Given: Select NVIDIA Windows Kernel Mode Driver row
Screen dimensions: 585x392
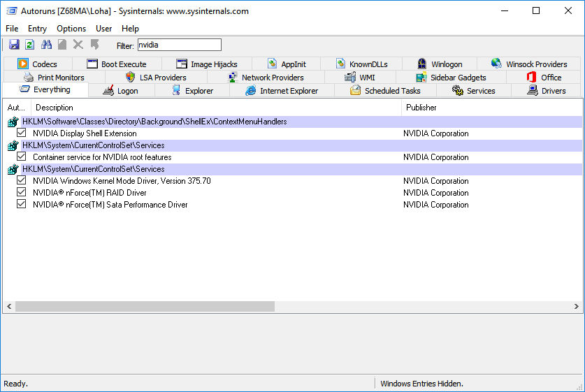Looking at the screenshot, I should pos(292,181).
